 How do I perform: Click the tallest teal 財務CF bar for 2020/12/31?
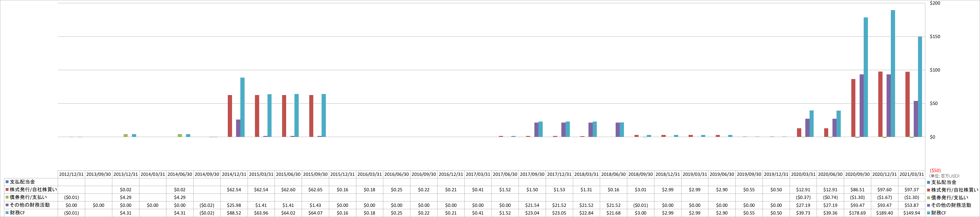tap(893, 74)
